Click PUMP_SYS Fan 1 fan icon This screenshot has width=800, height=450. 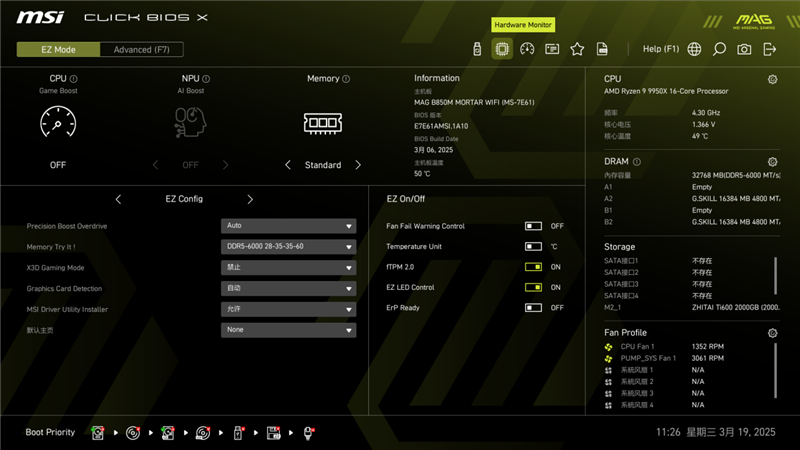(x=608, y=359)
